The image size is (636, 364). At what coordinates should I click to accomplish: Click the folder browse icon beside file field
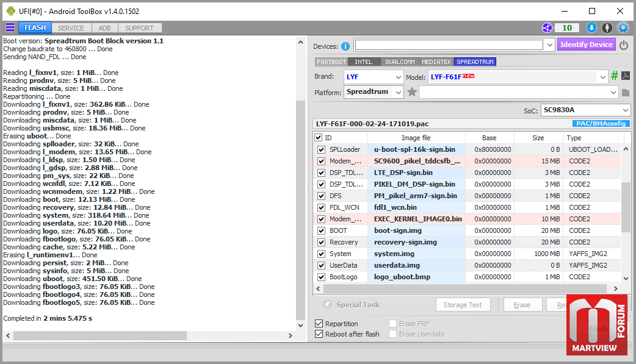tap(626, 93)
